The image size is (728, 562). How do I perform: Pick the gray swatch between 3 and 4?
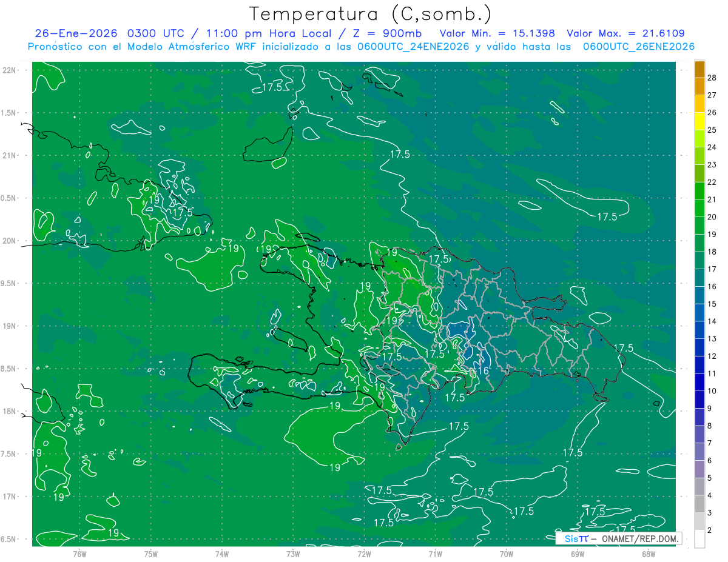pyautogui.click(x=699, y=504)
